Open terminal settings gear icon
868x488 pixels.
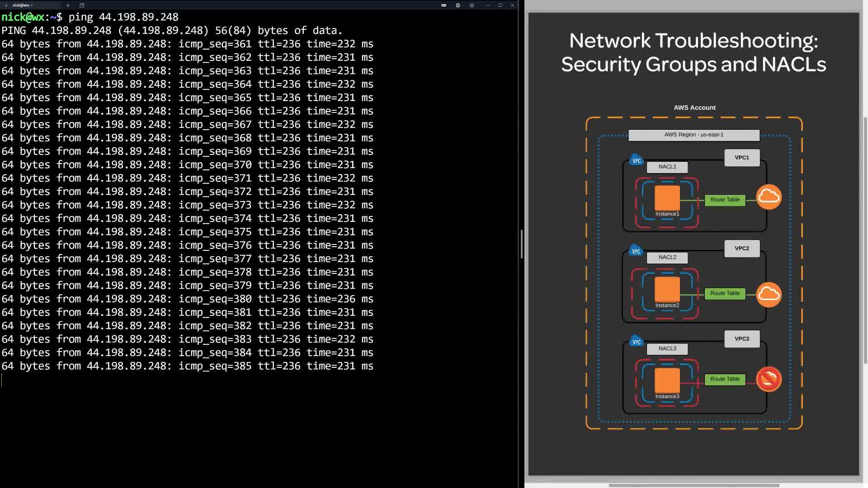pyautogui.click(x=472, y=5)
